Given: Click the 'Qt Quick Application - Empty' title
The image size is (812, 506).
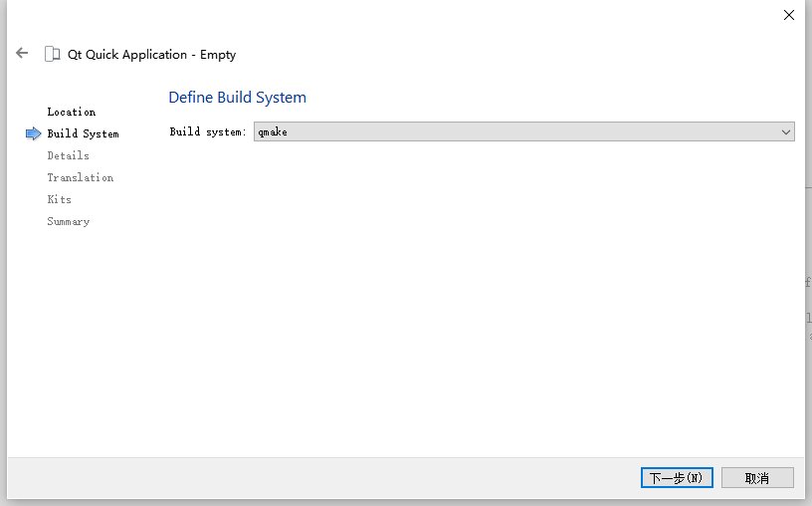Looking at the screenshot, I should pyautogui.click(x=151, y=55).
